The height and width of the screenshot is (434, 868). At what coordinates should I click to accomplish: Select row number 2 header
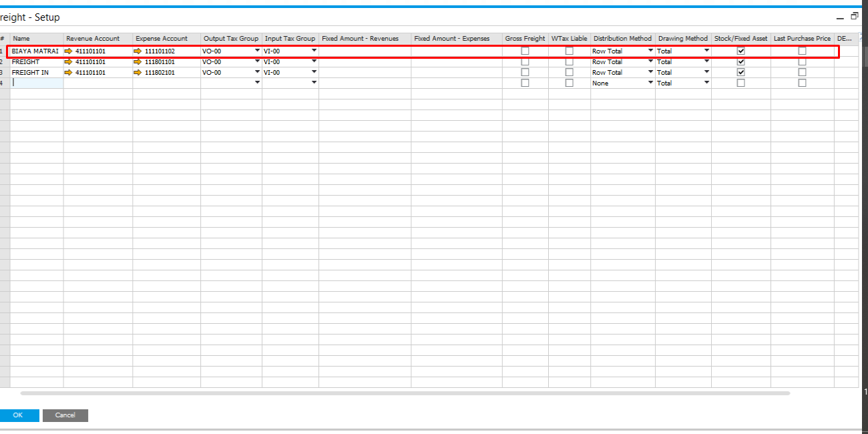click(4, 61)
